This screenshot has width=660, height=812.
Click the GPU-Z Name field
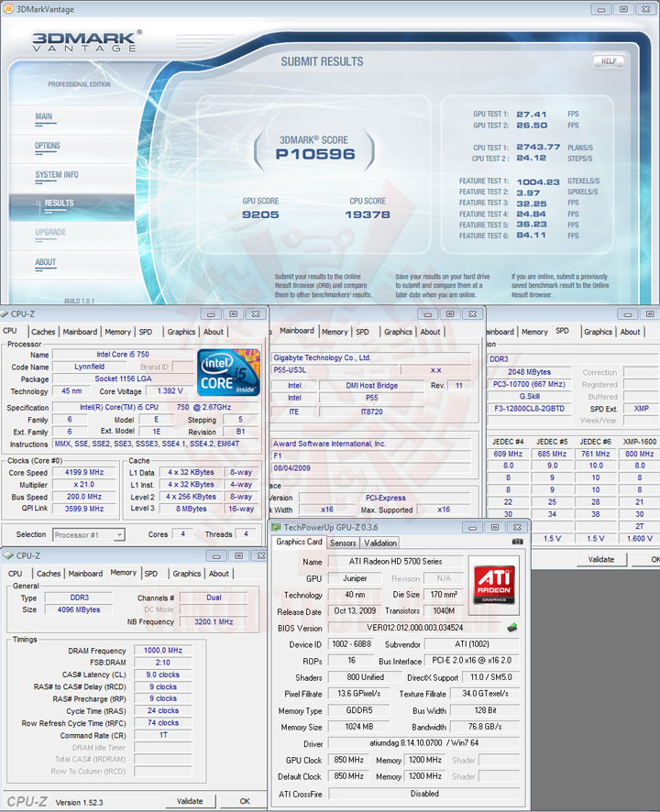point(395,562)
